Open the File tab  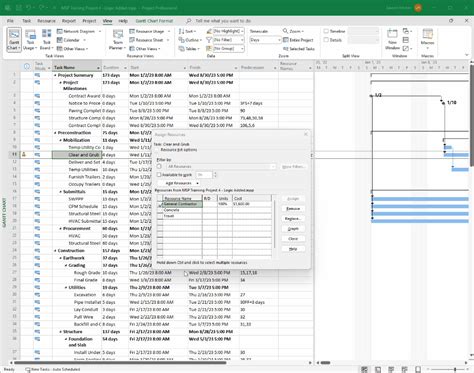10,21
